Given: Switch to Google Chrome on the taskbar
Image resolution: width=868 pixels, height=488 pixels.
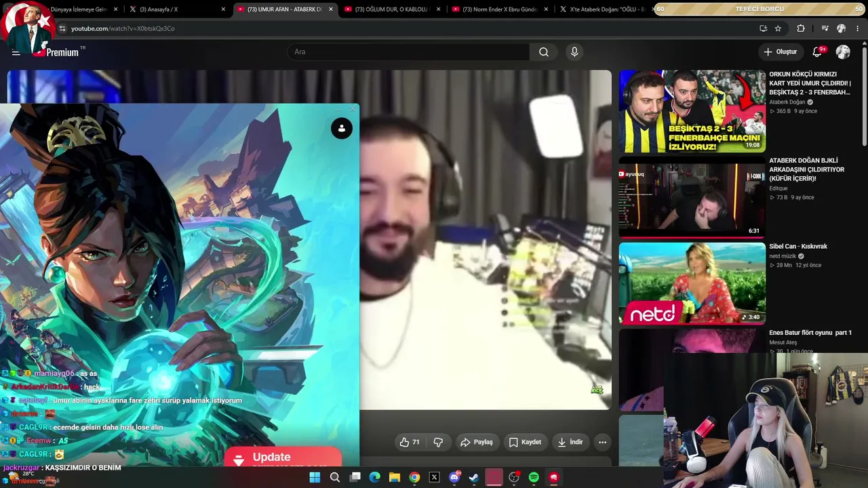Looking at the screenshot, I should (x=414, y=477).
